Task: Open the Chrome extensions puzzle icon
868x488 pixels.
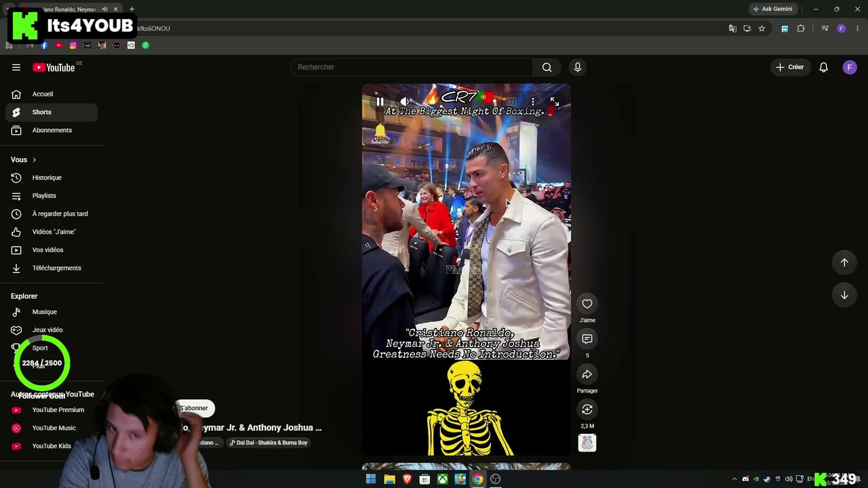Action: pos(801,28)
